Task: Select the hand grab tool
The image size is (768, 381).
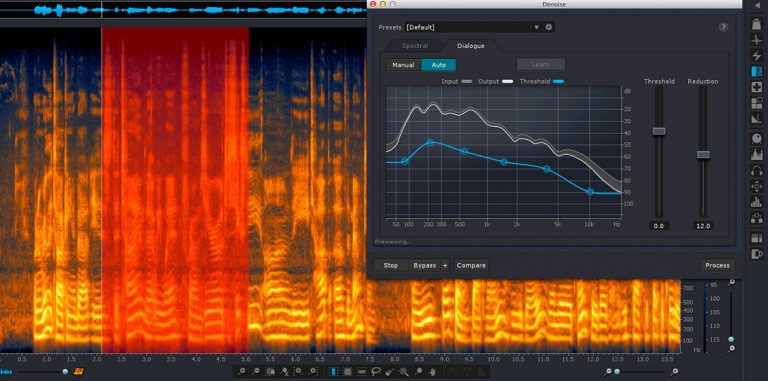Action: [x=432, y=372]
